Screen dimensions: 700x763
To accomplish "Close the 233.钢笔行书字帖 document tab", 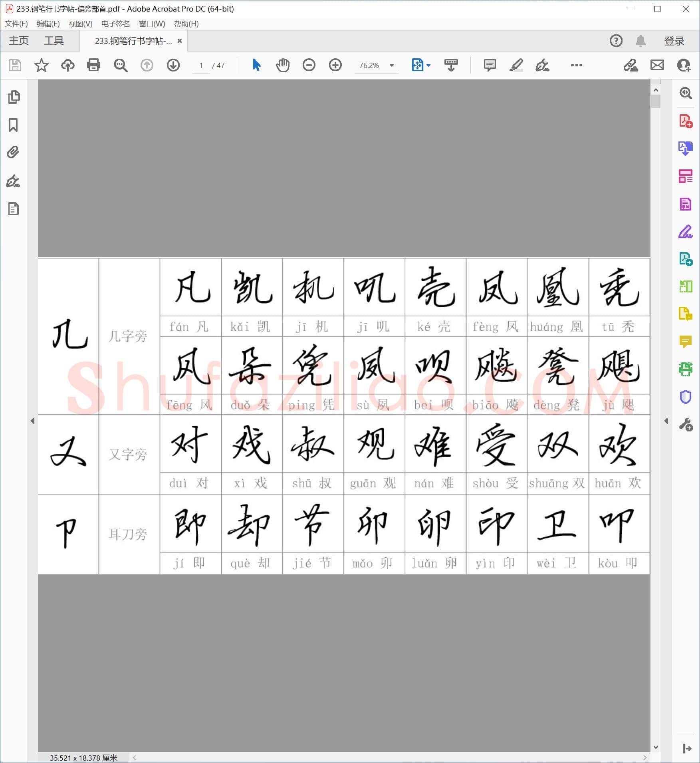I will point(180,41).
